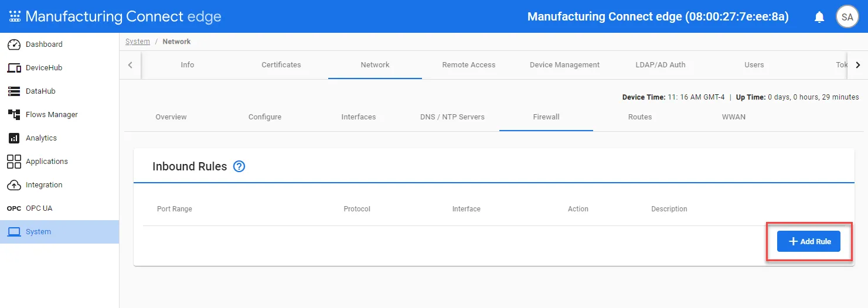Go to Device Management tab
This screenshot has width=868, height=308.
point(564,65)
